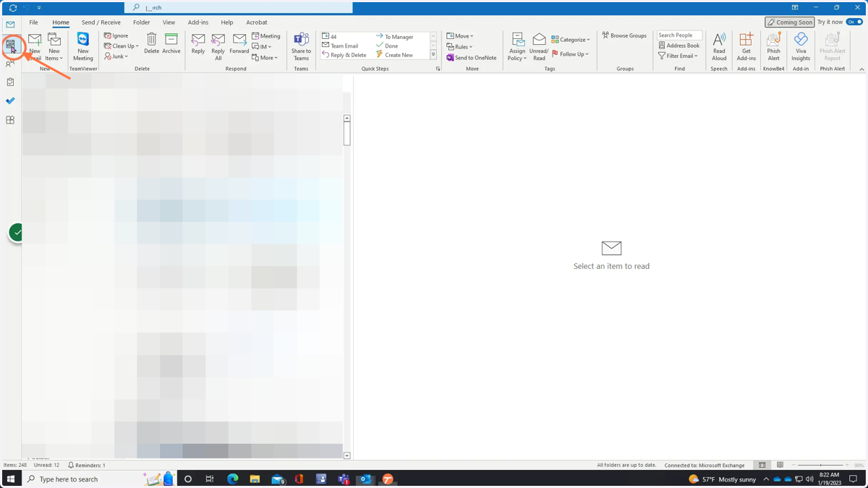The image size is (868, 488).
Task: Open the Folder tab
Action: point(142,22)
